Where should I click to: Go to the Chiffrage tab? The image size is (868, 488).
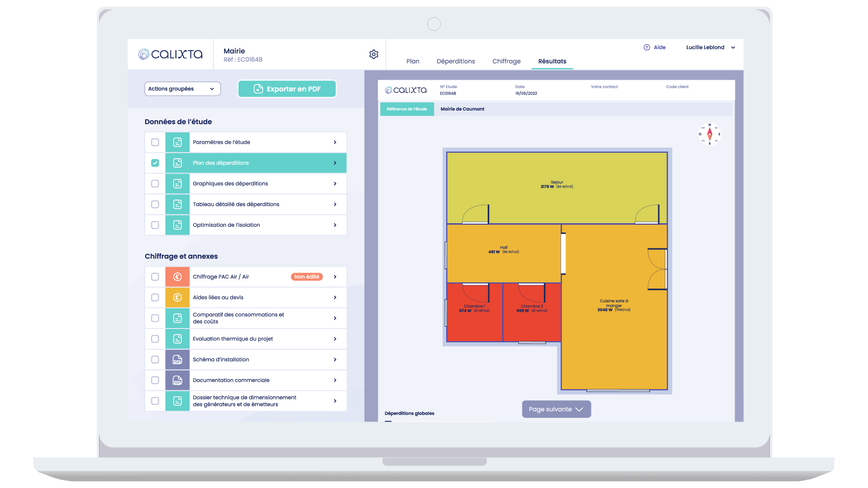506,61
